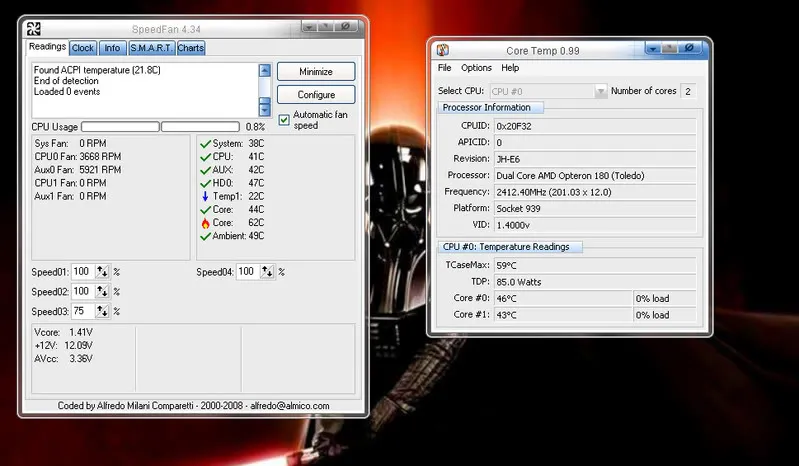The image size is (799, 466).
Task: Click the alfredo@almico.com footer text
Action: (289, 406)
